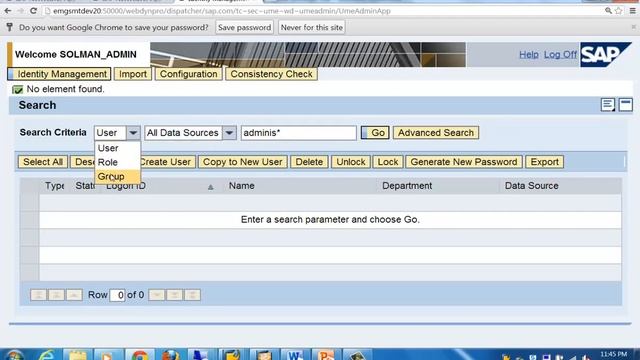
Task: Click the Export button
Action: 544,162
